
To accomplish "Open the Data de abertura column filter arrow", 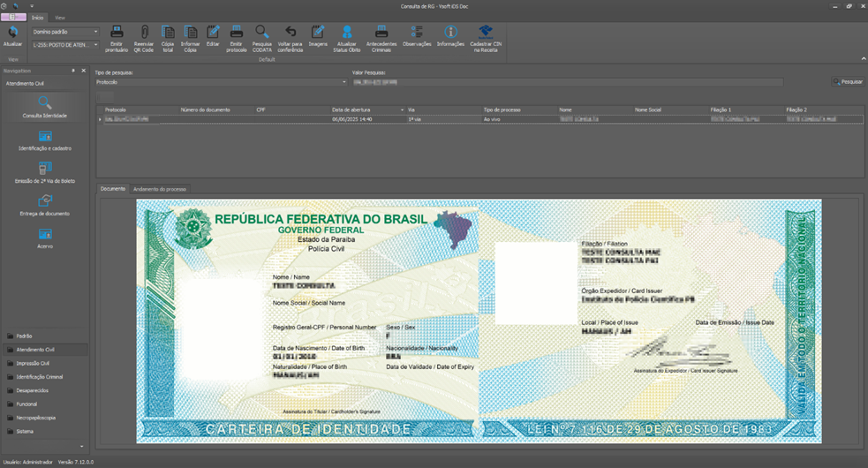I will 403,109.
